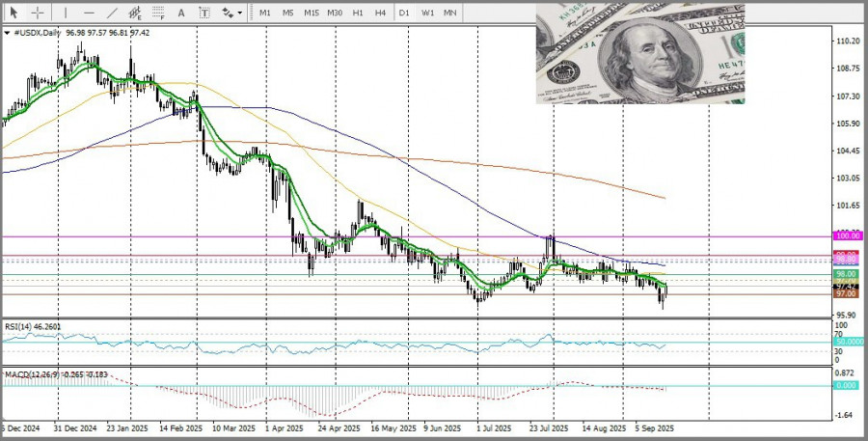Expand the #USDX,Daily chart title triangle

[x=7, y=33]
